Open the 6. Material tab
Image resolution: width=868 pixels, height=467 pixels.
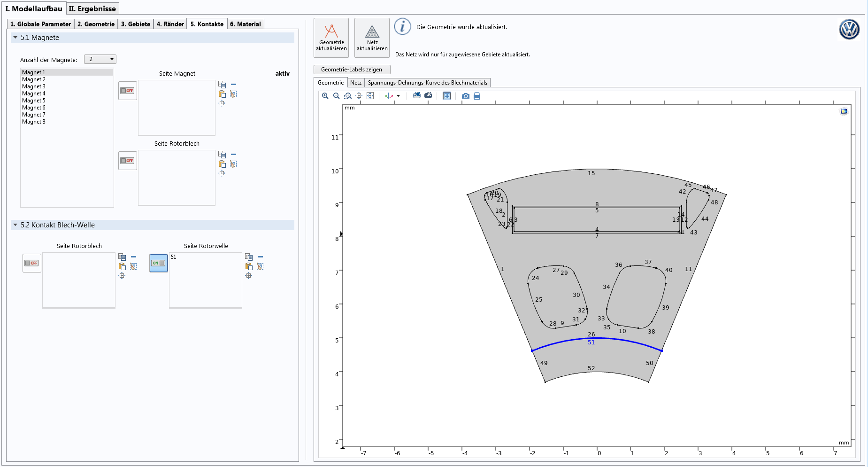pyautogui.click(x=245, y=24)
